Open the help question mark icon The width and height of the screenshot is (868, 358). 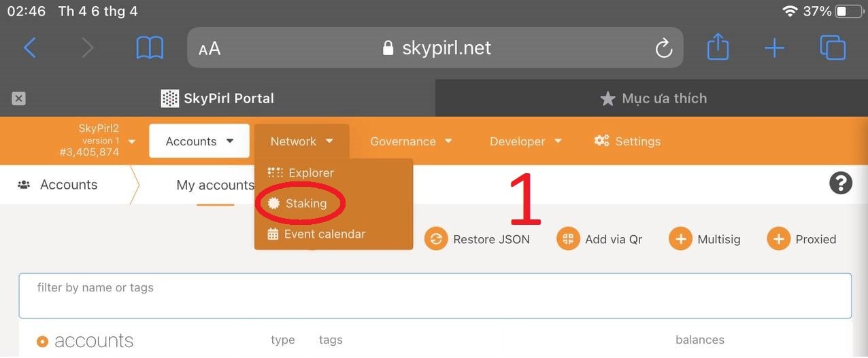click(841, 183)
